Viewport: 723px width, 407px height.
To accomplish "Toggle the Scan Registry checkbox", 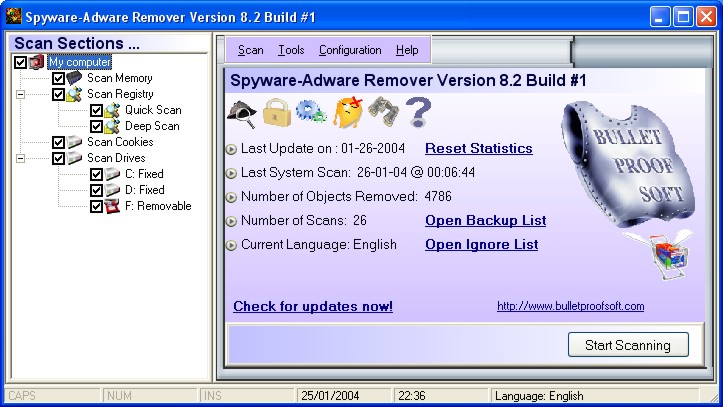I will pyautogui.click(x=58, y=94).
